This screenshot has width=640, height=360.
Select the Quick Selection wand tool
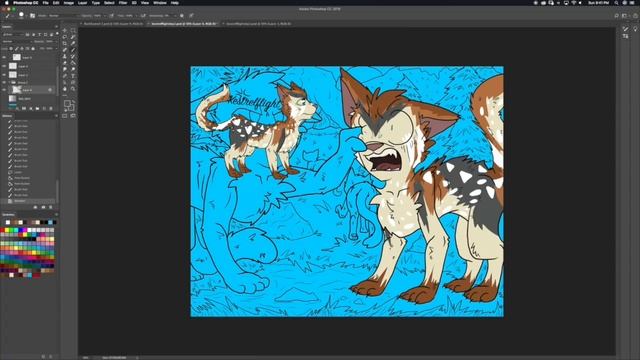click(x=73, y=37)
